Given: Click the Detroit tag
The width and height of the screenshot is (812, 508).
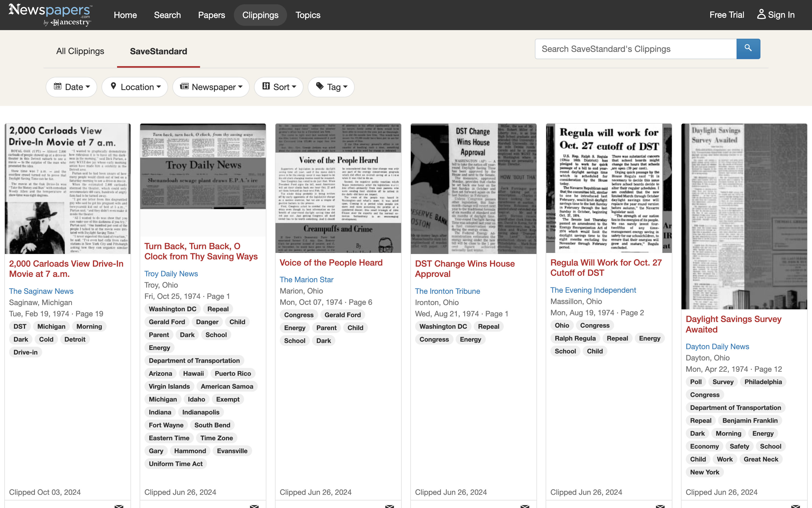Looking at the screenshot, I should [x=75, y=339].
